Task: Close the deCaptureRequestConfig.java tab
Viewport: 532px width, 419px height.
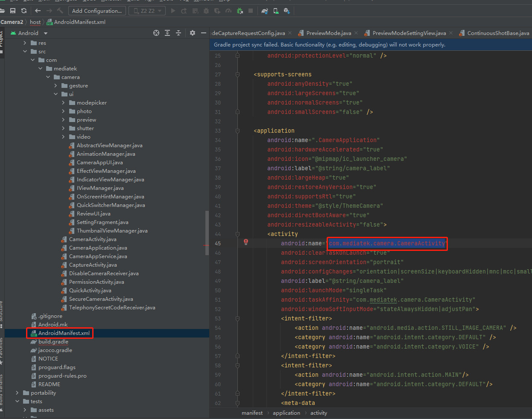Action: (290, 33)
